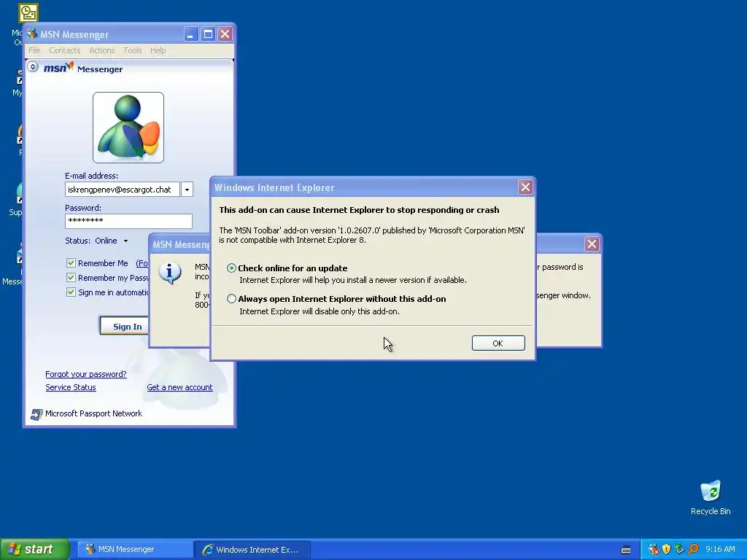Open the Recycle Bin on the desktop
Screen dimensions: 747x560
pos(711,497)
